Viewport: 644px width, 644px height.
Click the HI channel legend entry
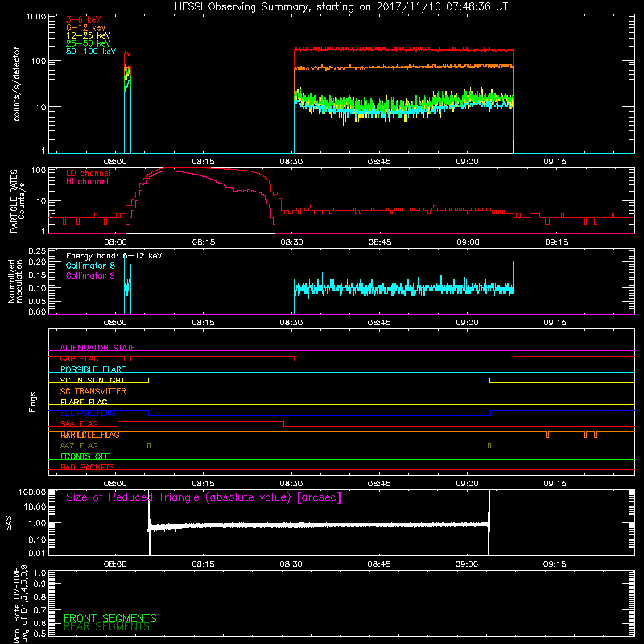pos(88,182)
